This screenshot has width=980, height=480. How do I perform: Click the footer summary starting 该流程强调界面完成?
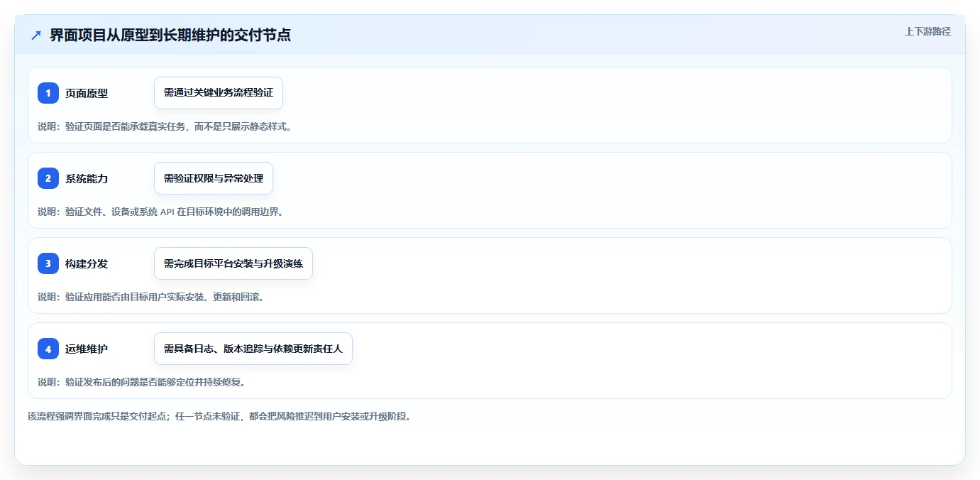coord(219,416)
